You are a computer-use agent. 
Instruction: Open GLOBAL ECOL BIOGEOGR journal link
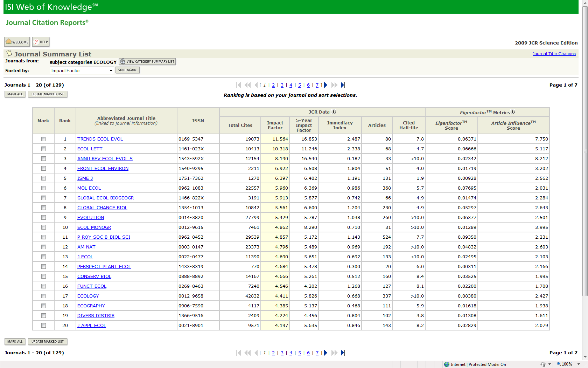tap(106, 198)
